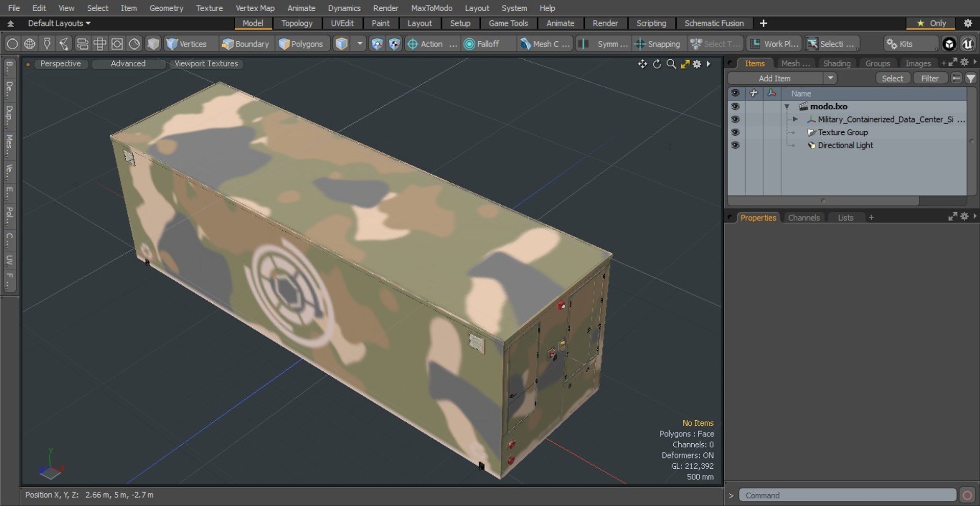Open the Default Layouts dropdown
Viewport: 980px width, 506px height.
[x=59, y=23]
